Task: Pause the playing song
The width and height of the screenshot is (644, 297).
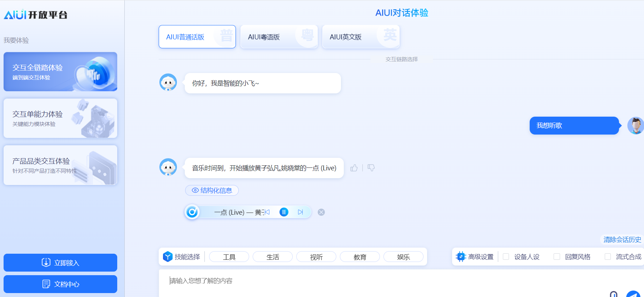Action: coord(284,212)
